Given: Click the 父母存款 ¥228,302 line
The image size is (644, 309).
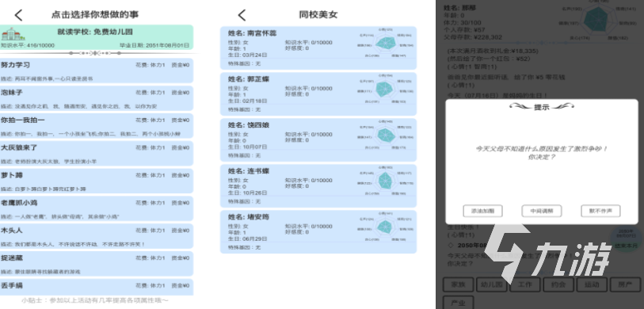Looking at the screenshot, I should click(473, 37).
